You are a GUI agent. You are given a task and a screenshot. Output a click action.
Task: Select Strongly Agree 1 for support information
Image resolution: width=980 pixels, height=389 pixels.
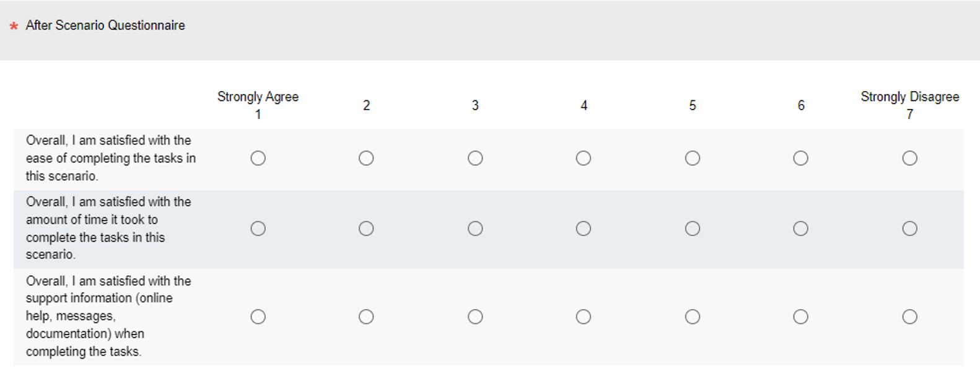click(x=258, y=317)
